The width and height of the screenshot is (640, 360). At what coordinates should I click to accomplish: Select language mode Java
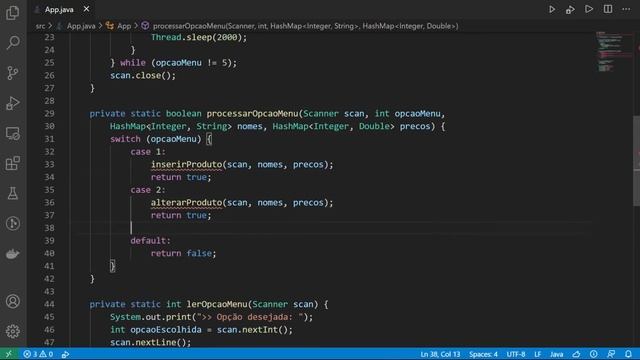pyautogui.click(x=556, y=354)
